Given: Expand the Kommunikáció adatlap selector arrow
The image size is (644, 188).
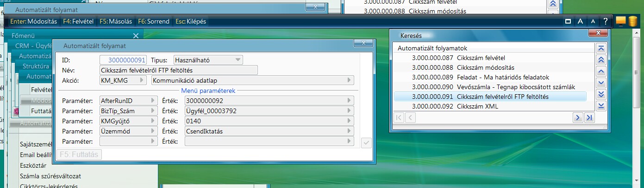Looking at the screenshot, I should pos(350,80).
